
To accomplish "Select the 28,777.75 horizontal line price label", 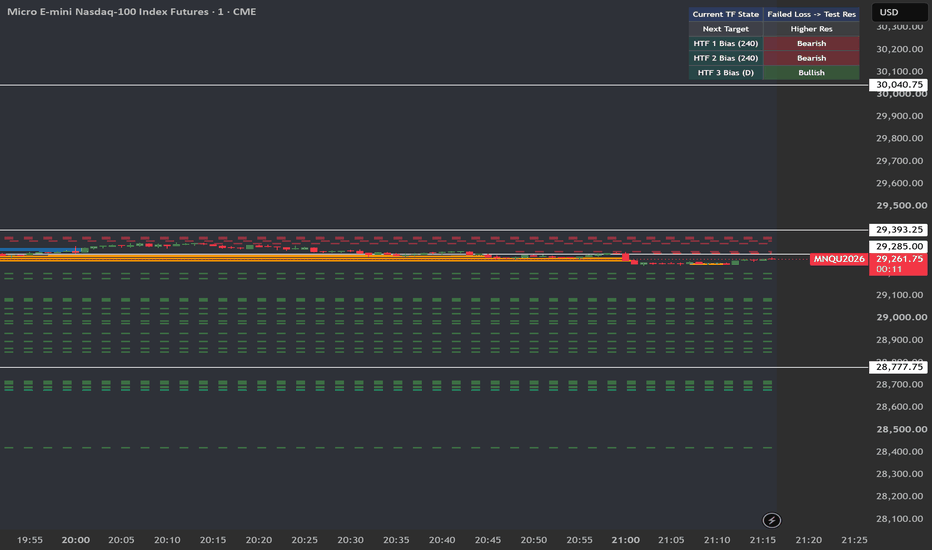I will (x=899, y=367).
